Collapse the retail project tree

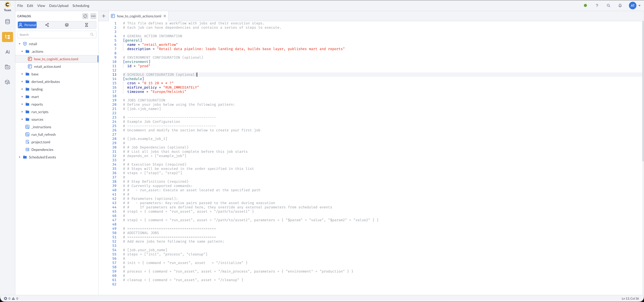pyautogui.click(x=20, y=44)
